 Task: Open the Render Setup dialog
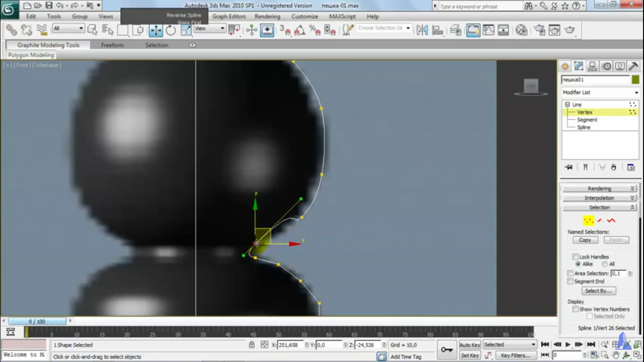[539, 30]
